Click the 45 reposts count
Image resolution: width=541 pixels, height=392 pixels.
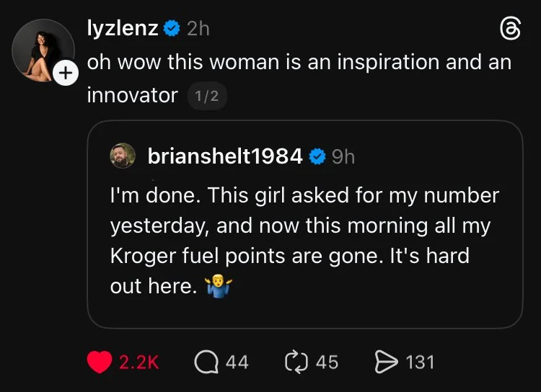(327, 362)
